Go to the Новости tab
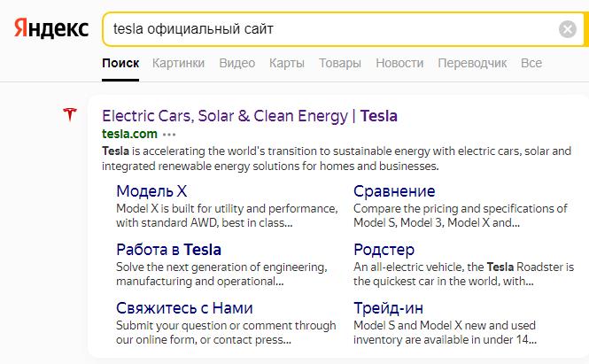The image size is (589, 364). [399, 63]
